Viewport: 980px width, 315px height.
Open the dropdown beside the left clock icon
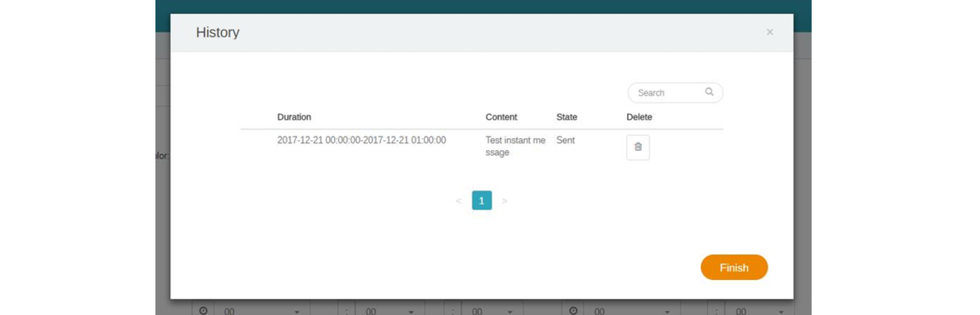point(262,311)
